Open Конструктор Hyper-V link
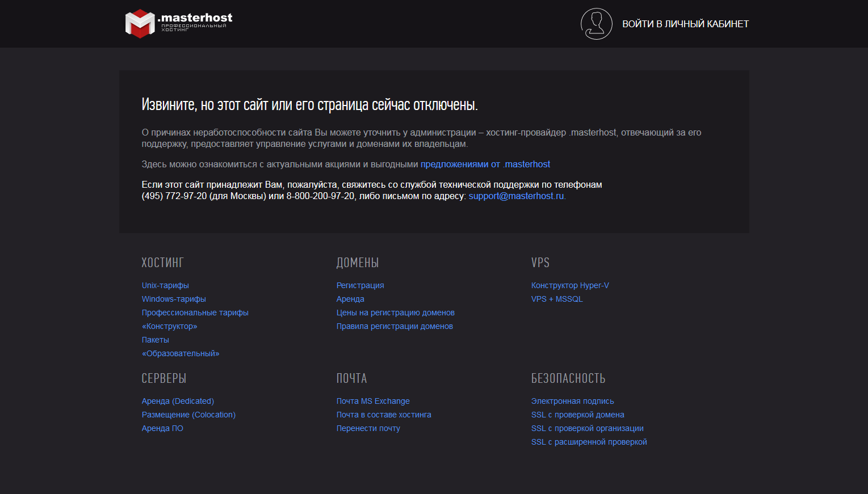Screen dimensions: 868x494 (x=570, y=285)
